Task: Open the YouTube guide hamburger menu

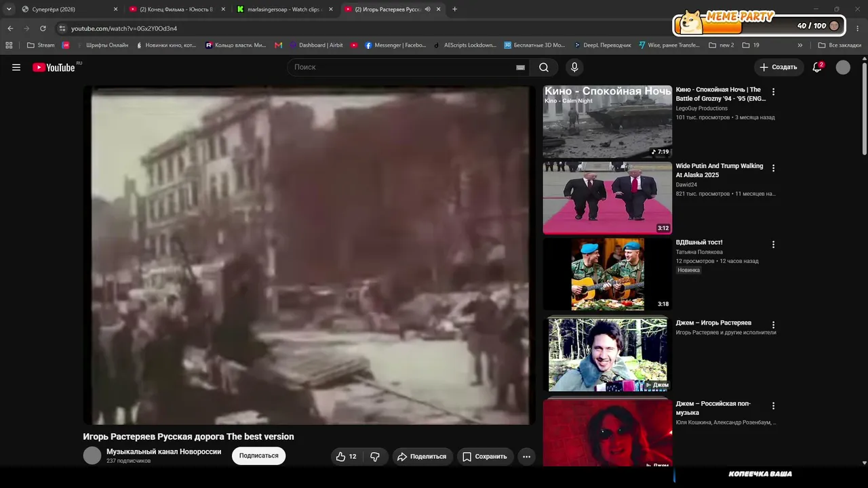Action: tap(16, 67)
